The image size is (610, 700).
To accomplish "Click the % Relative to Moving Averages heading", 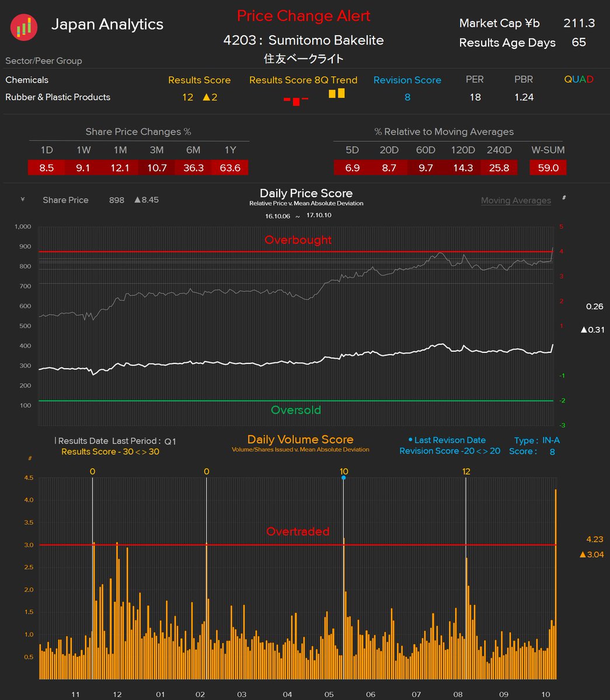I will [444, 132].
